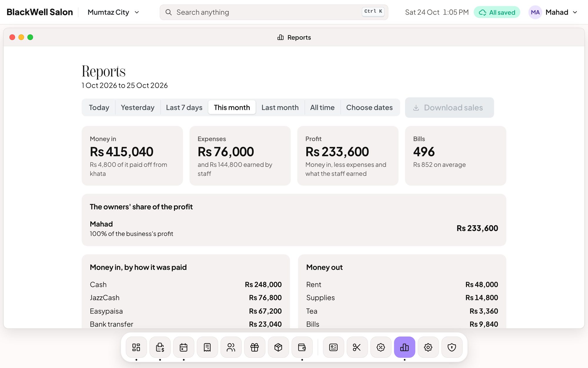Image resolution: width=588 pixels, height=368 pixels.
Task: Click the Expenses Rs 76,000 card
Action: [240, 156]
